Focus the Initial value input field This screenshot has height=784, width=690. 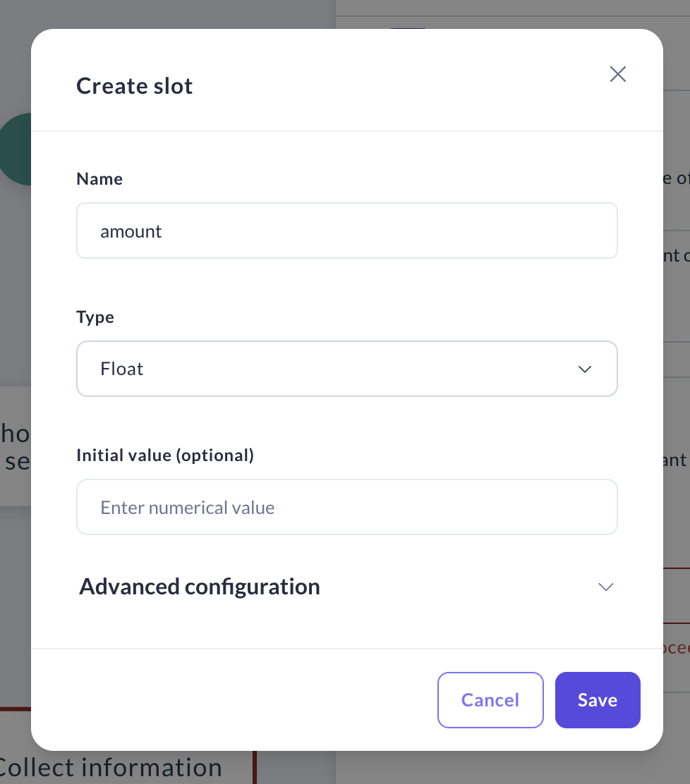[x=346, y=507]
